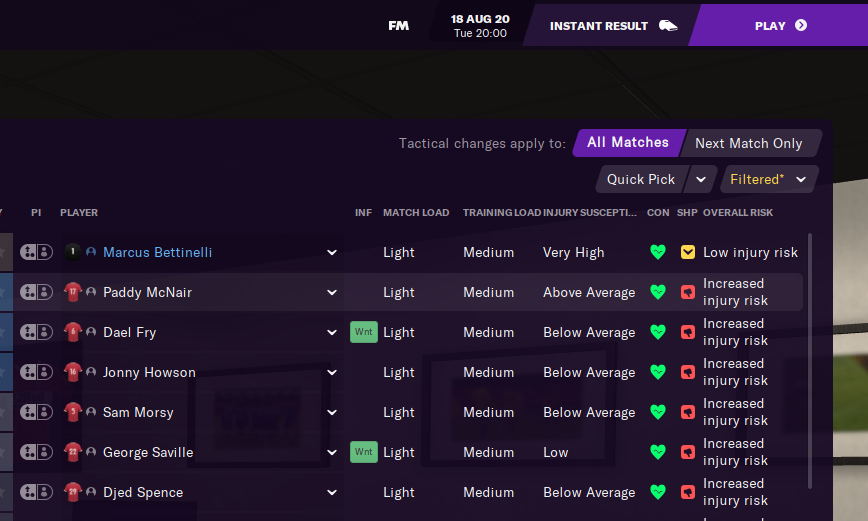The image size is (868, 521).
Task: Expand Paddy McNair's row dropdown chevron
Action: [332, 292]
